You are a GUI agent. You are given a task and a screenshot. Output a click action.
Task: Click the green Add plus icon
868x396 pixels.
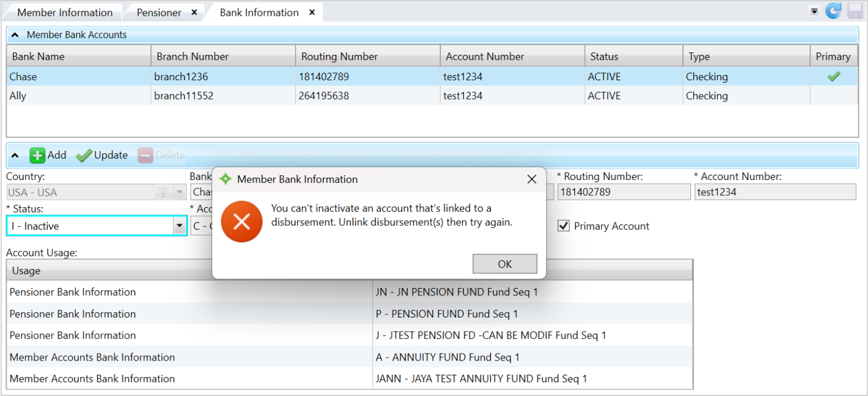click(x=38, y=155)
